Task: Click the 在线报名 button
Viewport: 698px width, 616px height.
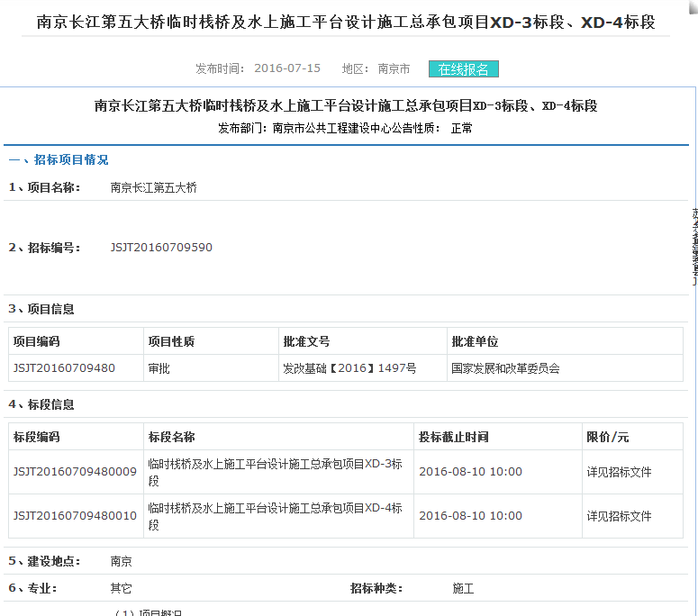Action: (464, 69)
